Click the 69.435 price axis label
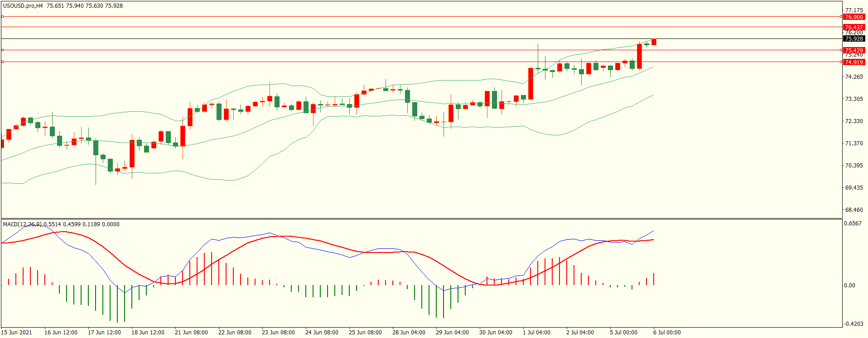The image size is (868, 338). tap(854, 188)
